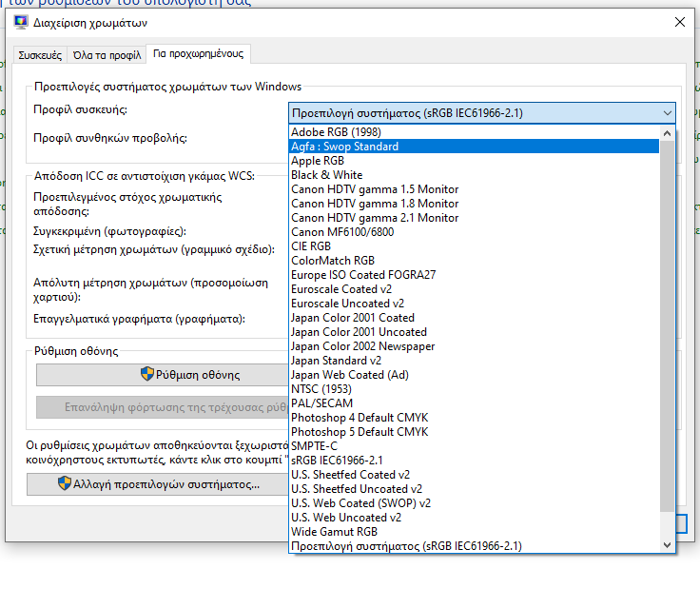This screenshot has width=700, height=589.
Task: Select the Black & White profile
Action: coord(475,175)
